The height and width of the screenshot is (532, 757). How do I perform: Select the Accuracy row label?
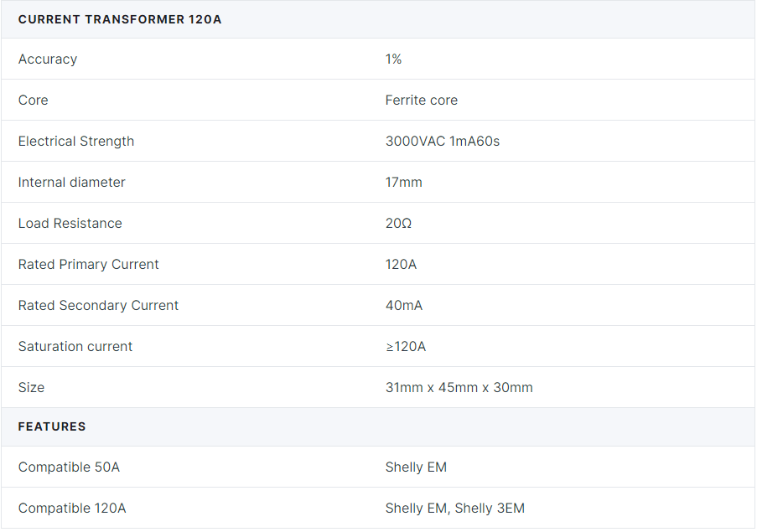48,59
